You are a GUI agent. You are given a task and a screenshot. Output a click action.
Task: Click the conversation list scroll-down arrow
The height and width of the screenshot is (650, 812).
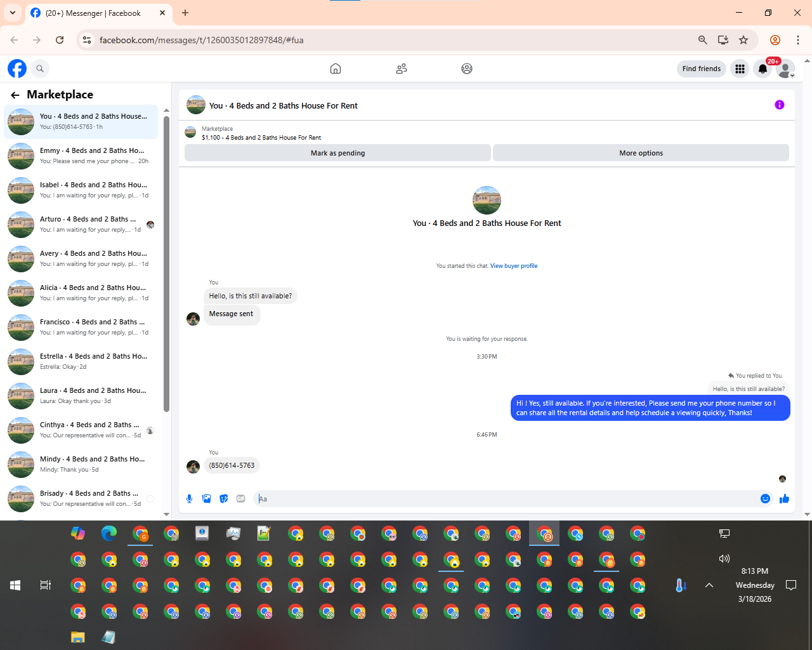[x=167, y=514]
